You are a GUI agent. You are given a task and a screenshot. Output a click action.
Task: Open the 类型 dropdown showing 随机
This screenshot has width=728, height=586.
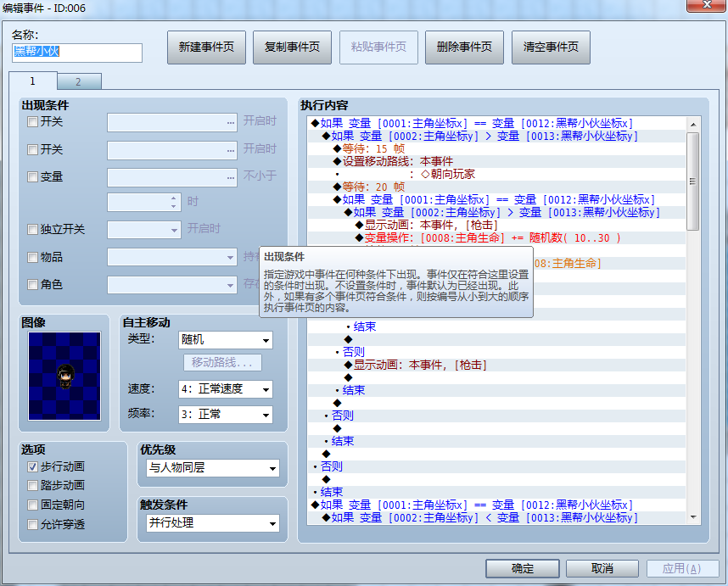[225, 340]
